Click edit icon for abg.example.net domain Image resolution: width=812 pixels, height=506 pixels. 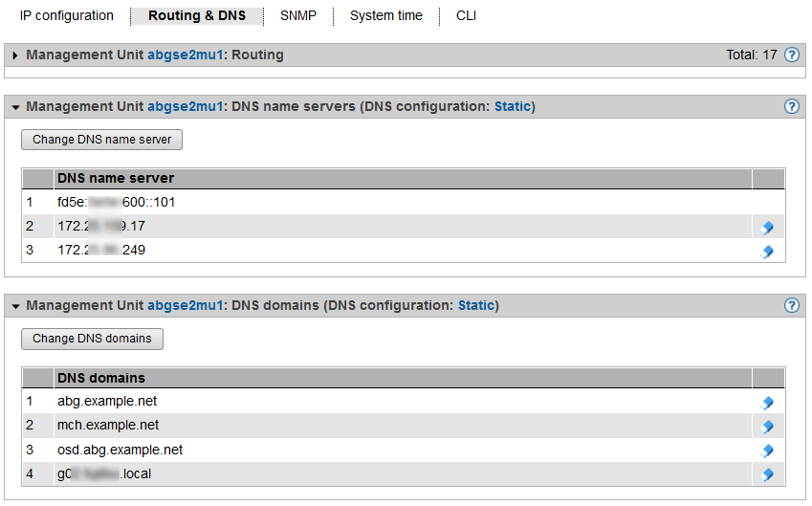pyautogui.click(x=766, y=403)
